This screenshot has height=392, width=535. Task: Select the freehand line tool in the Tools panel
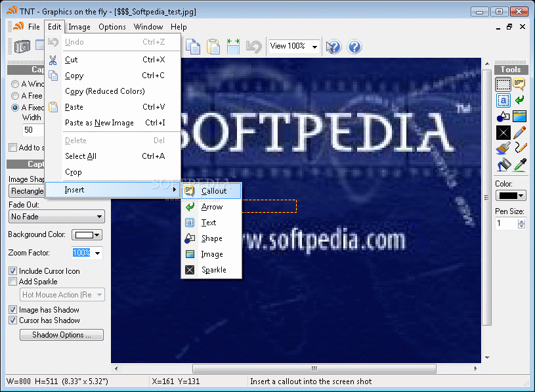(521, 148)
